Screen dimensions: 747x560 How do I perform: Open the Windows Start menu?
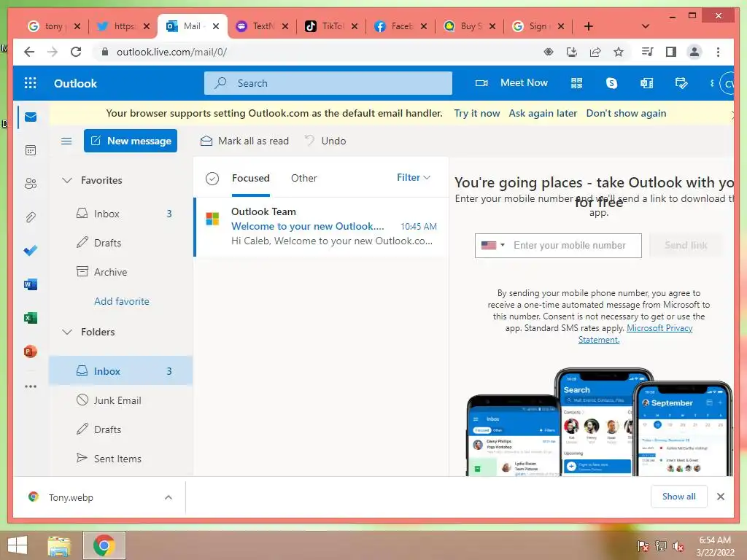18,545
